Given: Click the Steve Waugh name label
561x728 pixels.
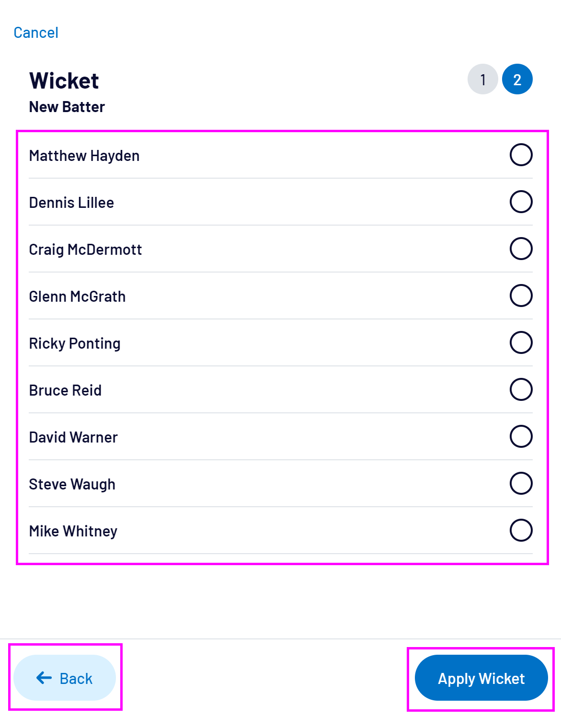Looking at the screenshot, I should tap(72, 484).
